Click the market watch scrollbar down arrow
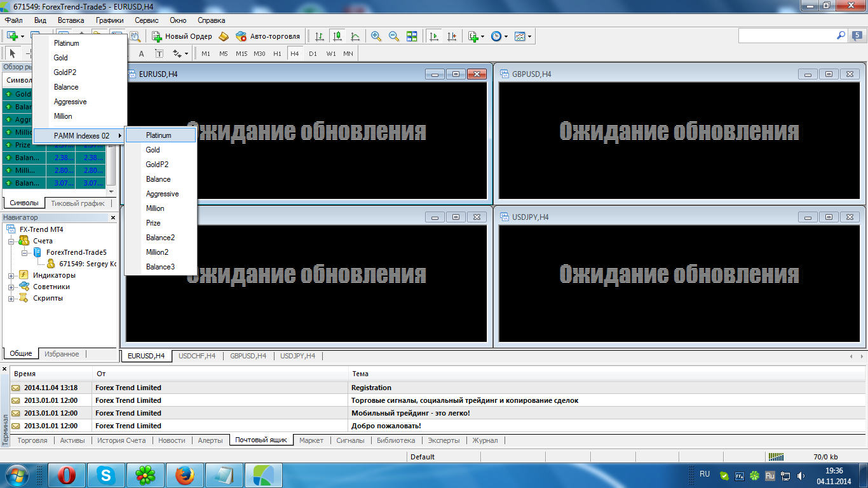This screenshot has height=488, width=868. point(111,191)
